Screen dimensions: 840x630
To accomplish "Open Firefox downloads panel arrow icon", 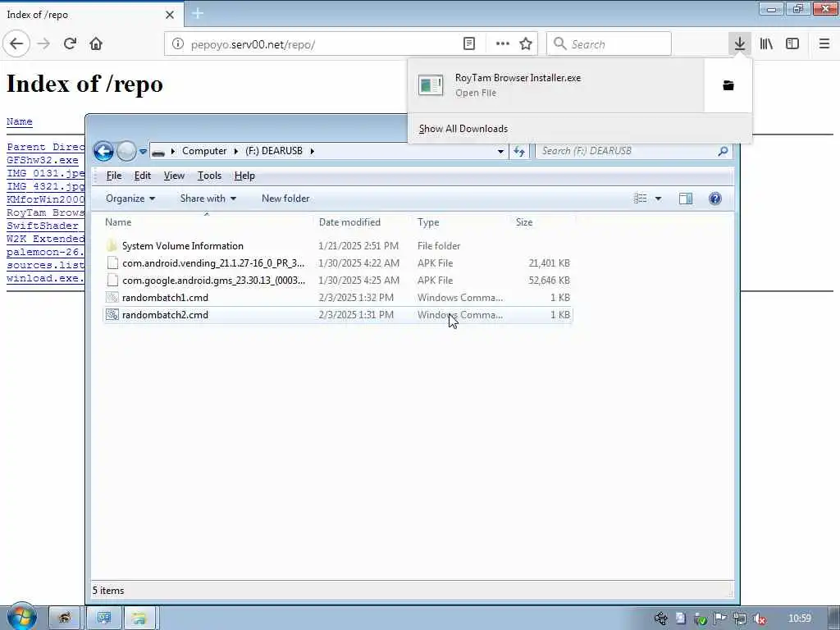I will (740, 43).
